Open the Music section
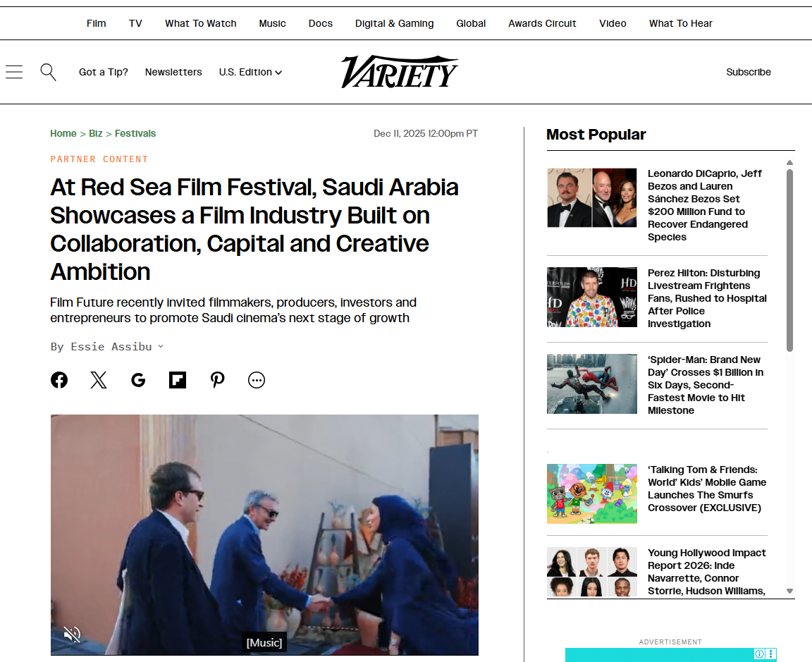Image resolution: width=812 pixels, height=662 pixels. (x=272, y=23)
